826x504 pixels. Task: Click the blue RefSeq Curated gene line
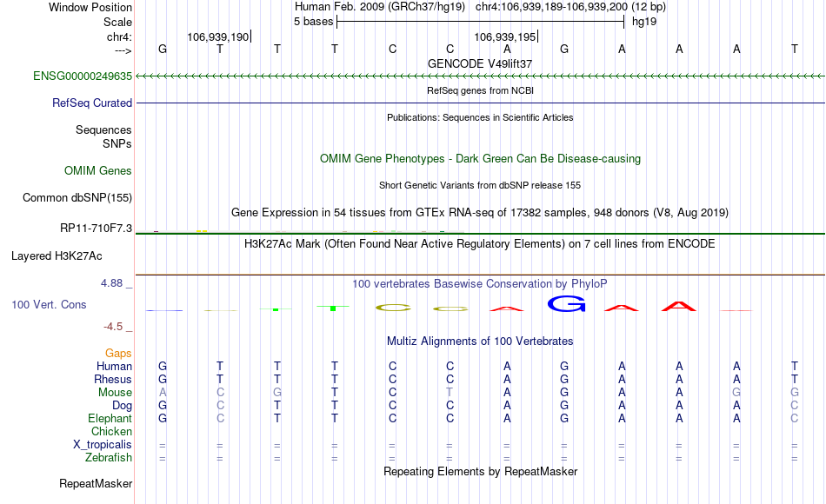480,103
